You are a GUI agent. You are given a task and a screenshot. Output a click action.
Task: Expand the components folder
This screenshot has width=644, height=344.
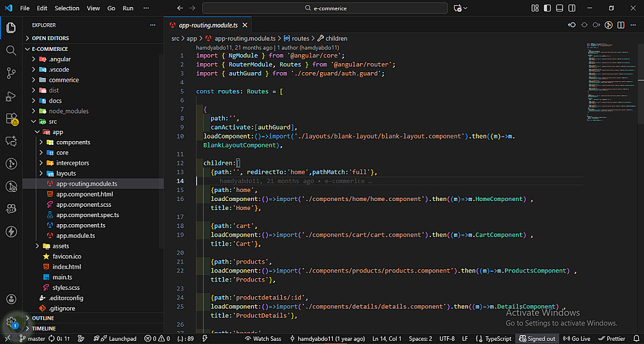73,142
